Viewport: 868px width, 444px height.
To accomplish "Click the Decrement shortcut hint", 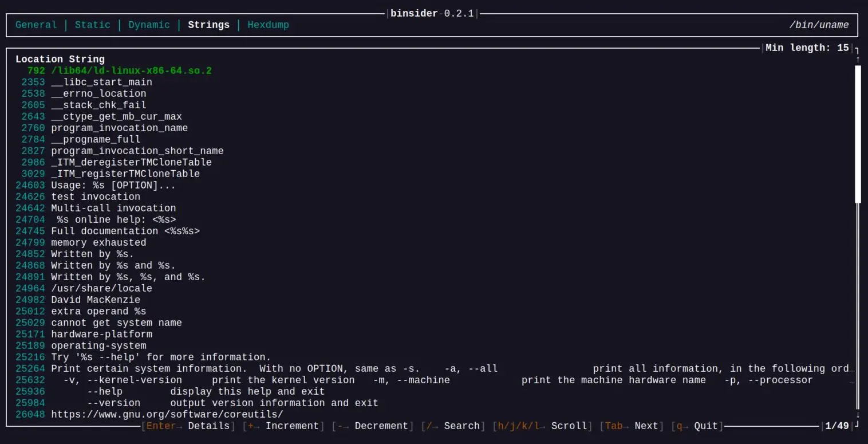I will pyautogui.click(x=373, y=426).
